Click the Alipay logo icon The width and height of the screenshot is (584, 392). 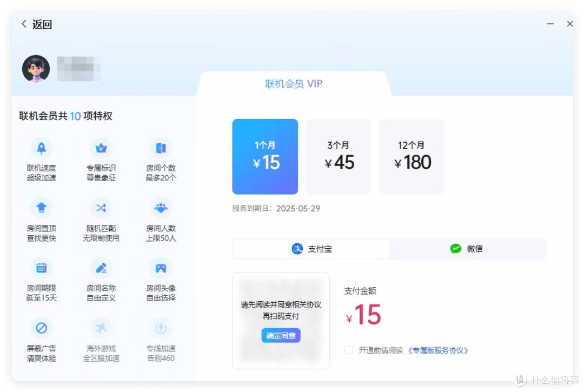297,249
